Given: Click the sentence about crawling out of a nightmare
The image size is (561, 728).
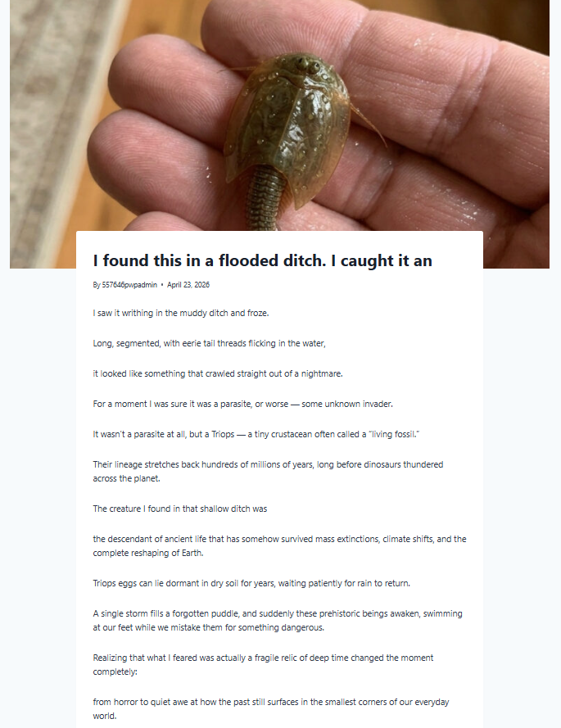Looking at the screenshot, I should [217, 373].
